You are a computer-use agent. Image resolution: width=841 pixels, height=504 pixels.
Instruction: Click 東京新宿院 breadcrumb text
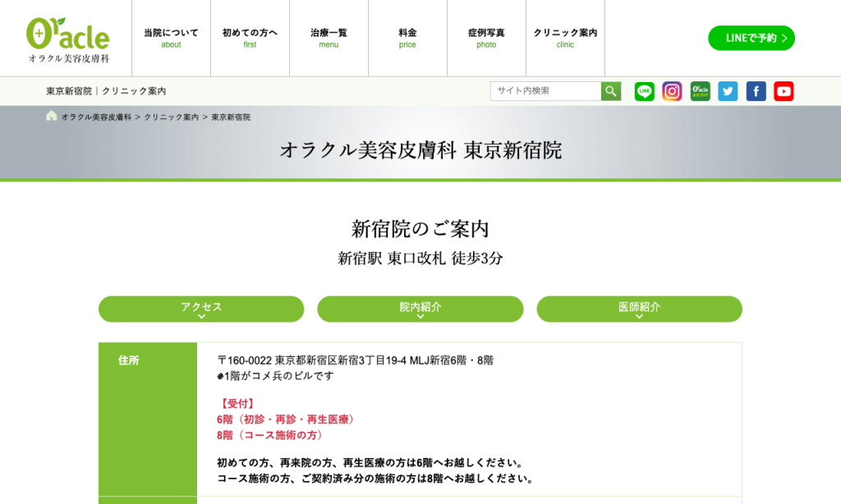(x=231, y=117)
